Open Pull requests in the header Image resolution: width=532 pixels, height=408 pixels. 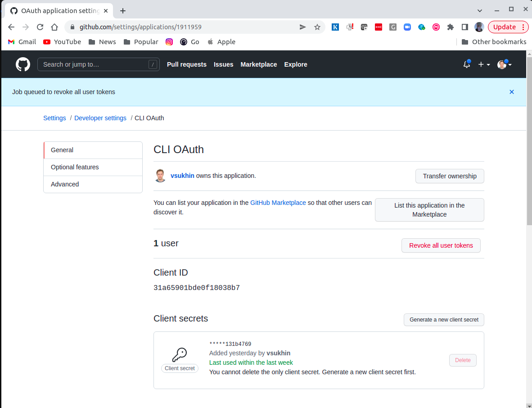click(187, 64)
